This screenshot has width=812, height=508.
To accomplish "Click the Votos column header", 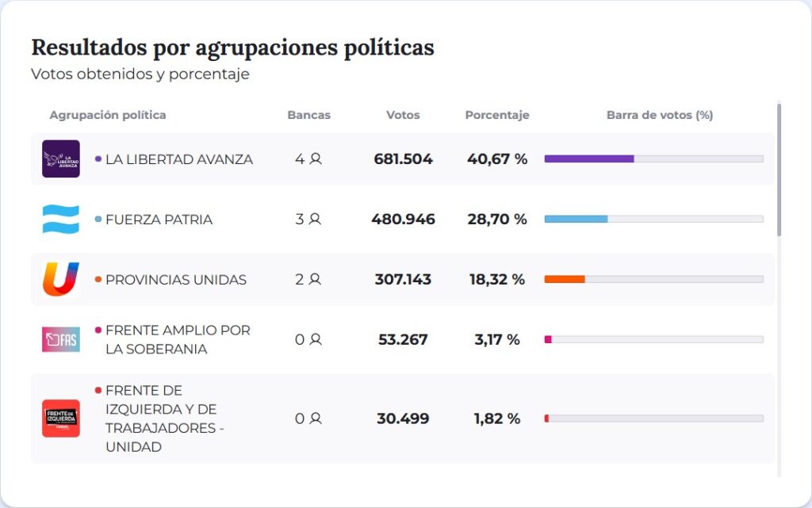I will point(403,115).
